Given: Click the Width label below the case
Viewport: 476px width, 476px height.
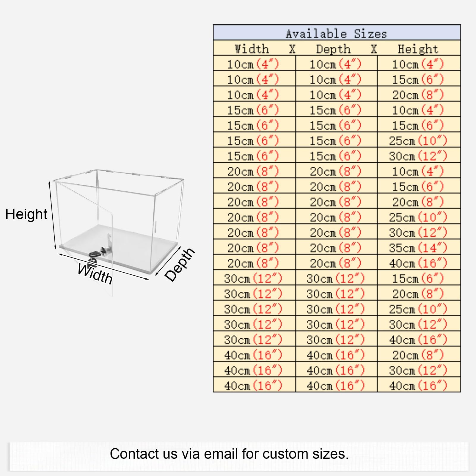Looking at the screenshot, I should (x=95, y=274).
